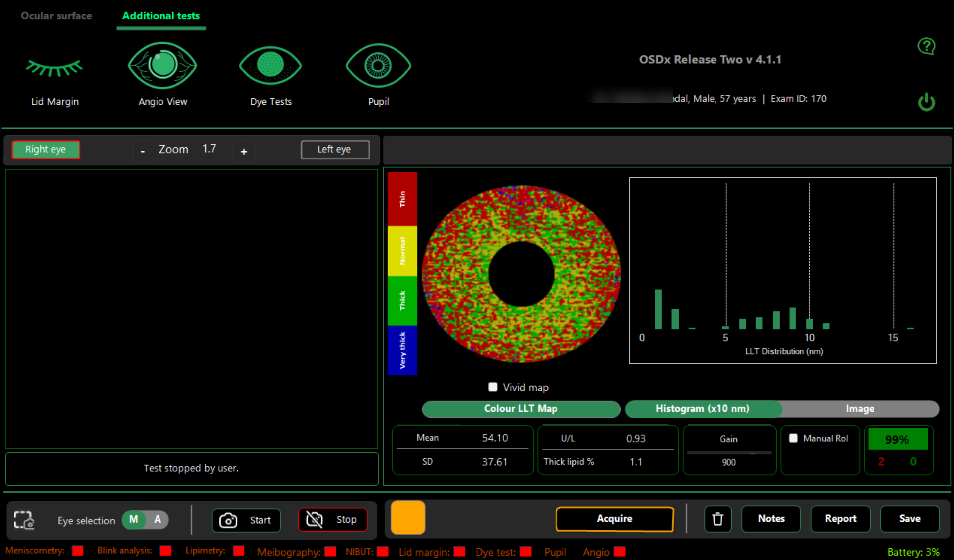Click the Gain value 900
Viewport: 954px width, 560px height.
[x=729, y=462]
